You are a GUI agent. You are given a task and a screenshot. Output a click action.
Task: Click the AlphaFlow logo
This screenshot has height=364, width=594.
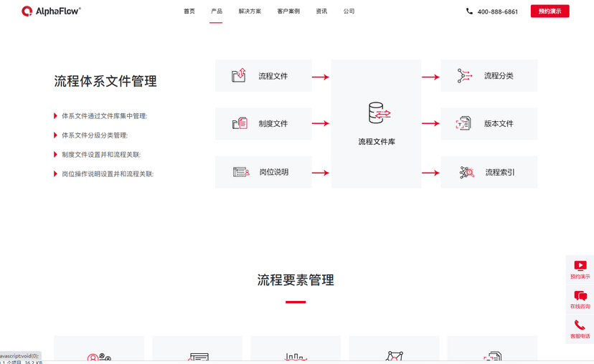(51, 11)
